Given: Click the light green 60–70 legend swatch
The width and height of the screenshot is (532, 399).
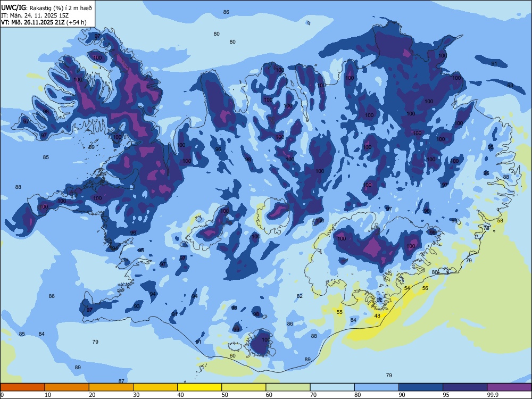Looking at the screenshot, I should tap(288, 387).
